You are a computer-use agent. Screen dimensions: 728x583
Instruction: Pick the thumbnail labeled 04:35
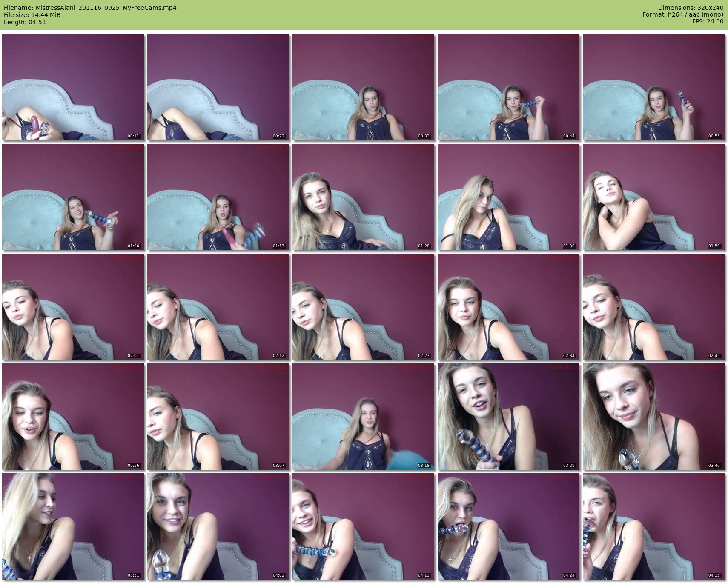coord(654,526)
